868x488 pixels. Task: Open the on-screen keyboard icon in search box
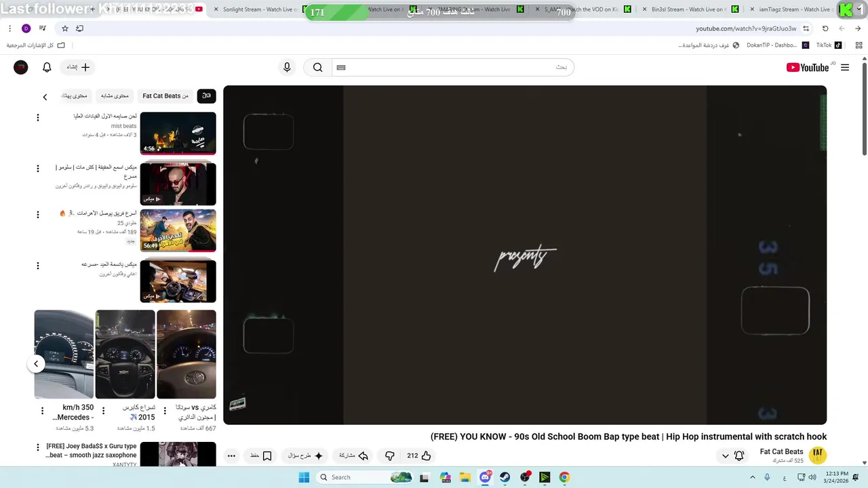click(341, 67)
